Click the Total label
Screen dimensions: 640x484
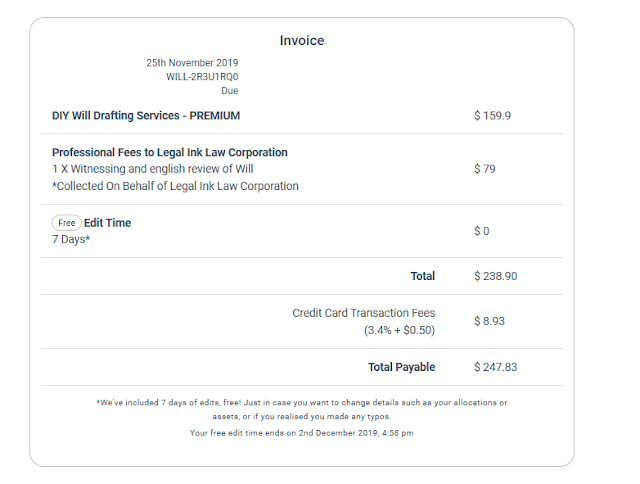[x=422, y=276]
